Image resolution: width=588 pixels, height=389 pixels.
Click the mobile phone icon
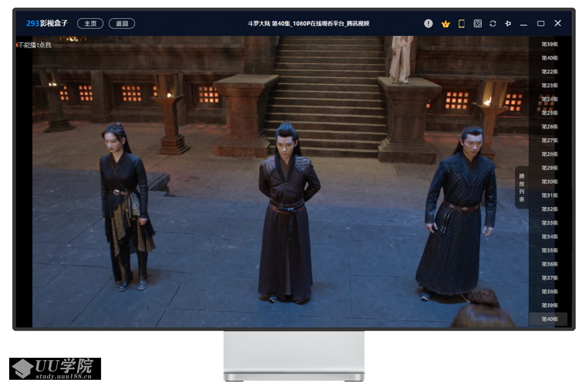tap(462, 23)
